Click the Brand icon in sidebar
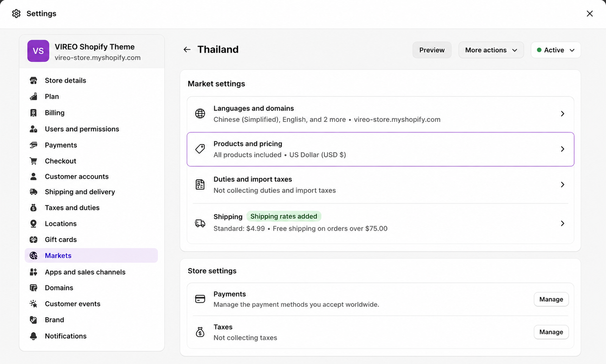Screen dimensions: 606x364 (33, 320)
